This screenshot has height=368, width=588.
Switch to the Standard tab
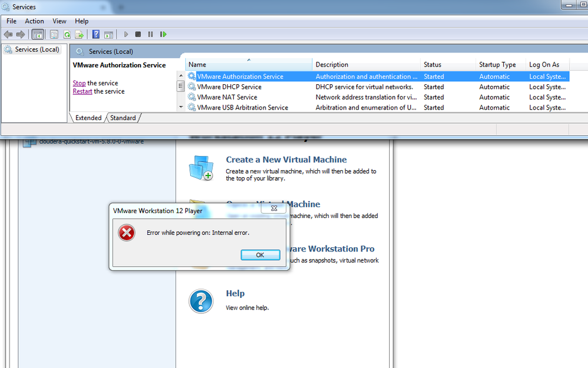pos(123,118)
